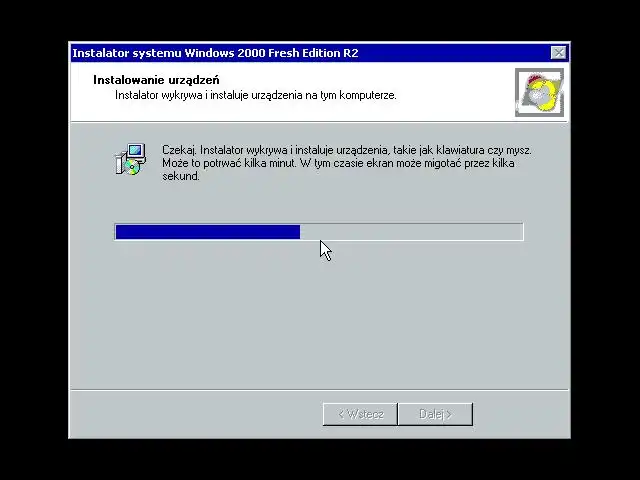Close the Windows 2000 installer window

pos(558,53)
